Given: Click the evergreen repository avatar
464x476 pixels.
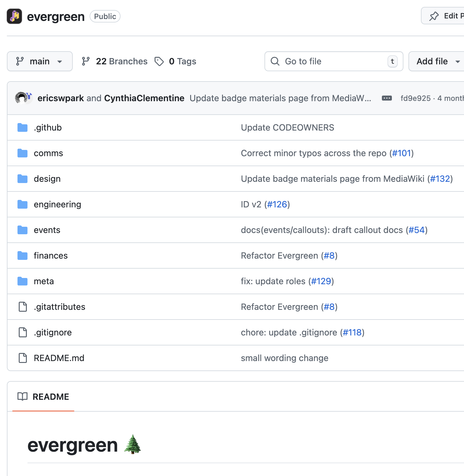Looking at the screenshot, I should click(14, 16).
